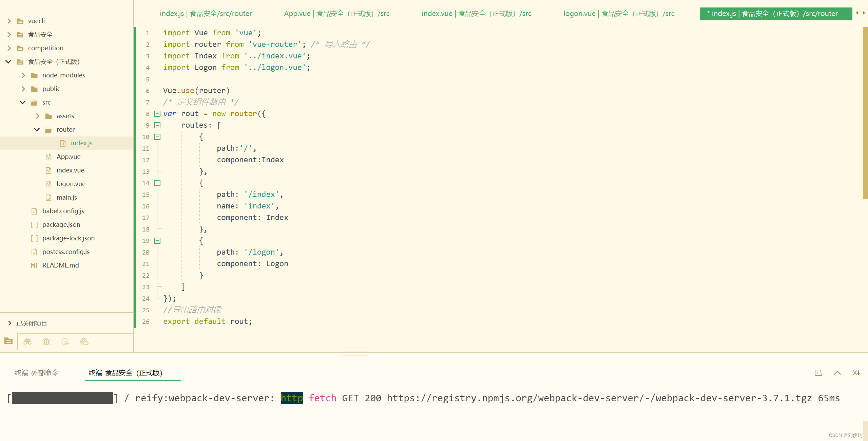The width and height of the screenshot is (868, 441).
Task: Open package.json in the file tree
Action: tap(61, 224)
